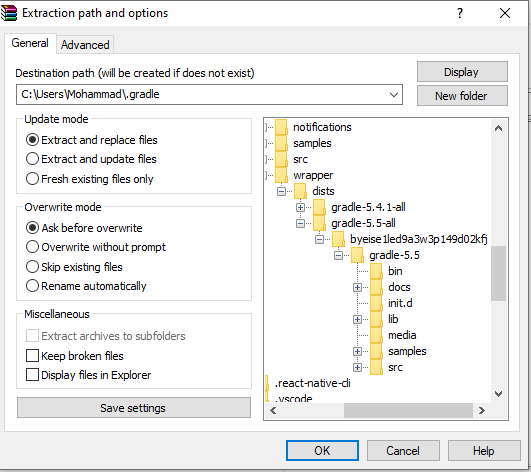Image resolution: width=531 pixels, height=472 pixels.
Task: Choose Overwrite without prompt option
Action: pyautogui.click(x=96, y=247)
